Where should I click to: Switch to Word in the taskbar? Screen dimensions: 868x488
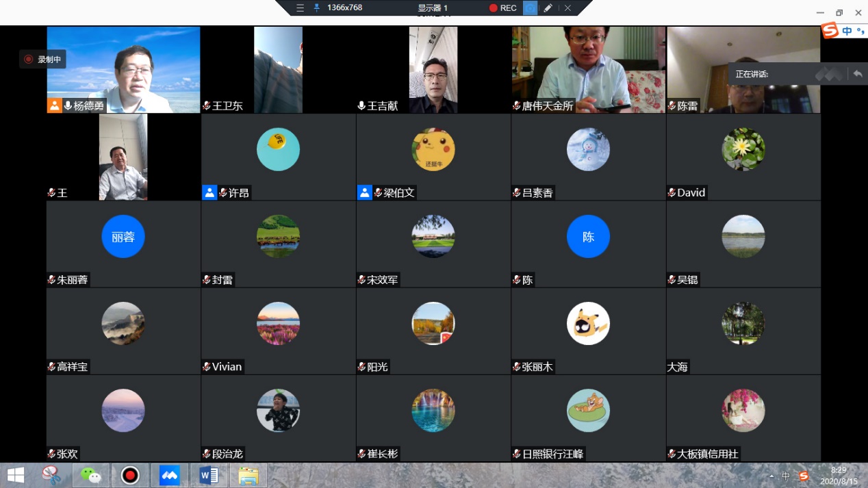[x=208, y=475]
